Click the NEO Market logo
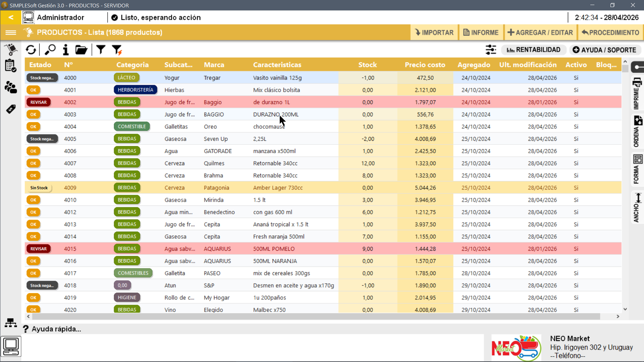644x362 pixels. click(x=517, y=348)
